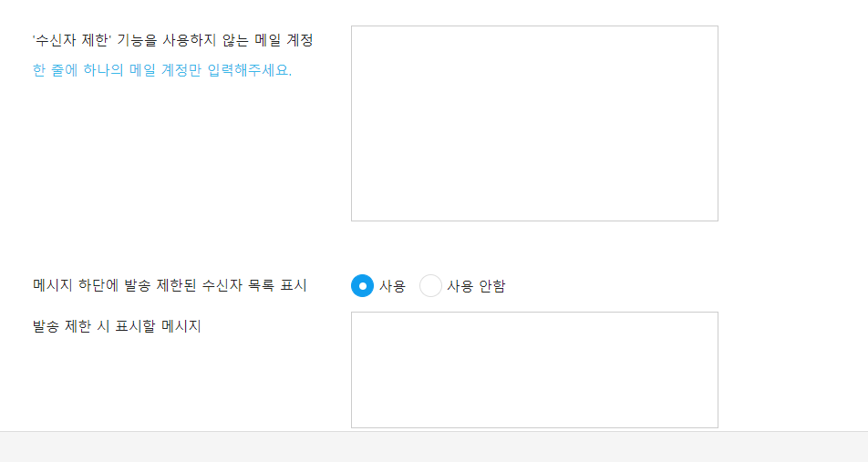Click the gray footer bar at the bottom
Viewport: 868px width, 462px height.
point(434,447)
